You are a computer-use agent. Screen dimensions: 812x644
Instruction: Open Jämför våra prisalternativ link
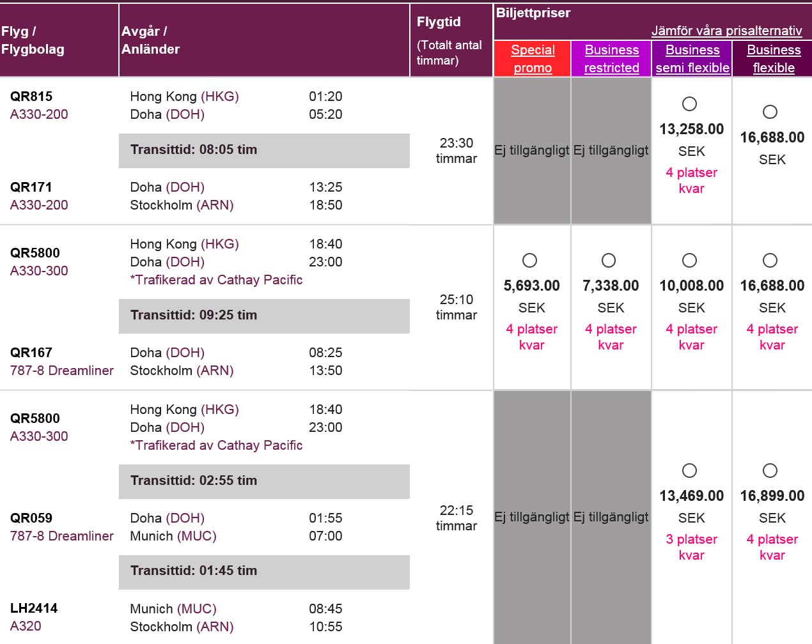[x=726, y=31]
